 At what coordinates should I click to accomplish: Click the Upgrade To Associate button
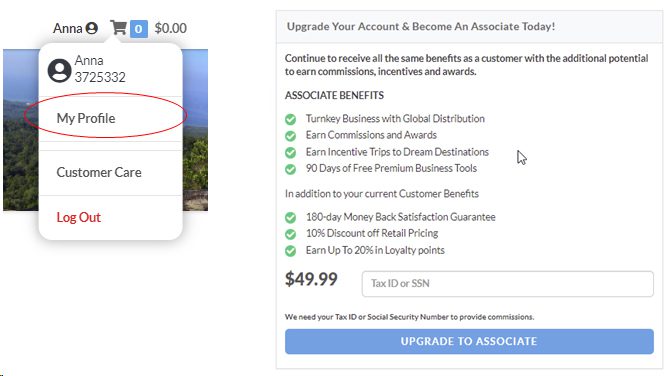click(x=469, y=341)
